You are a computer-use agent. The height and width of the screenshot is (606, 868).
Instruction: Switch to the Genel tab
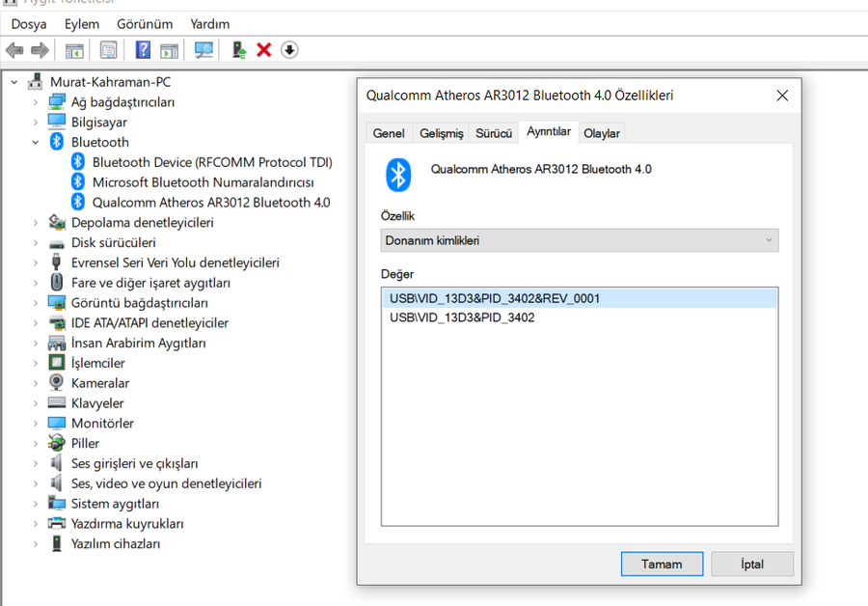click(x=389, y=133)
